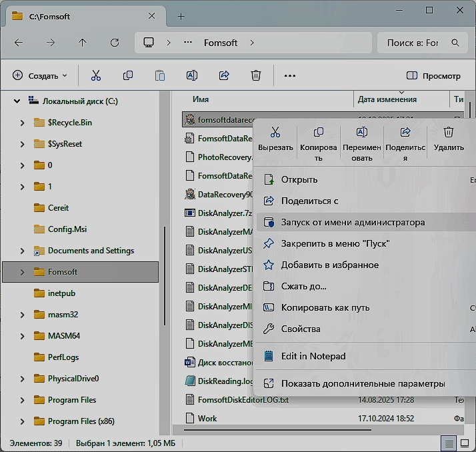Switch to large thumbnails view icon

[465, 443]
